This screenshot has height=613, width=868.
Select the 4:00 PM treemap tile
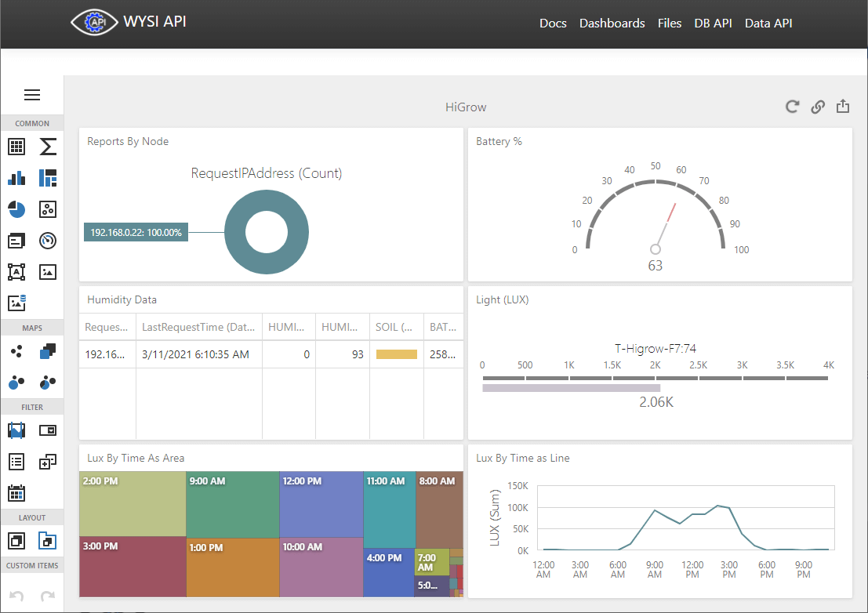point(389,572)
